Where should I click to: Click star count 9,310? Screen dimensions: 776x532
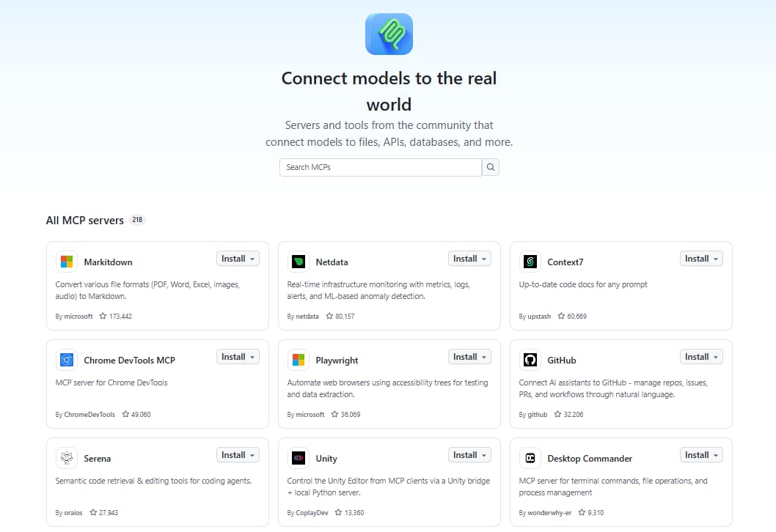596,513
